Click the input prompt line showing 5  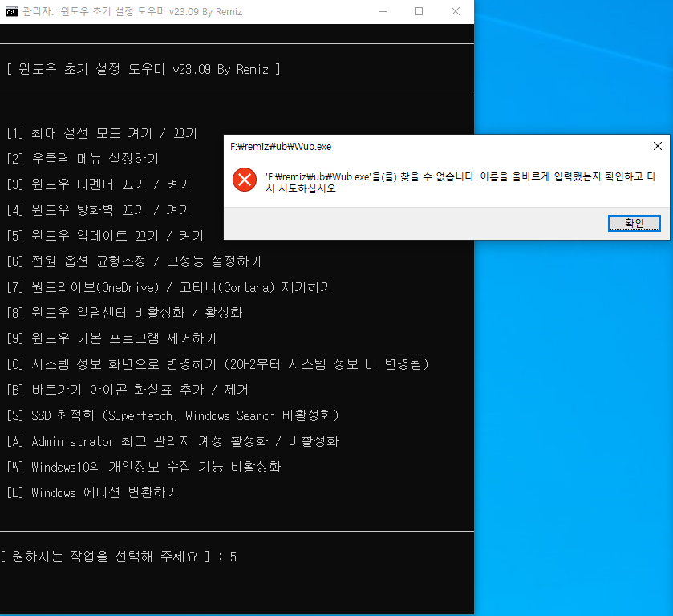(119, 557)
